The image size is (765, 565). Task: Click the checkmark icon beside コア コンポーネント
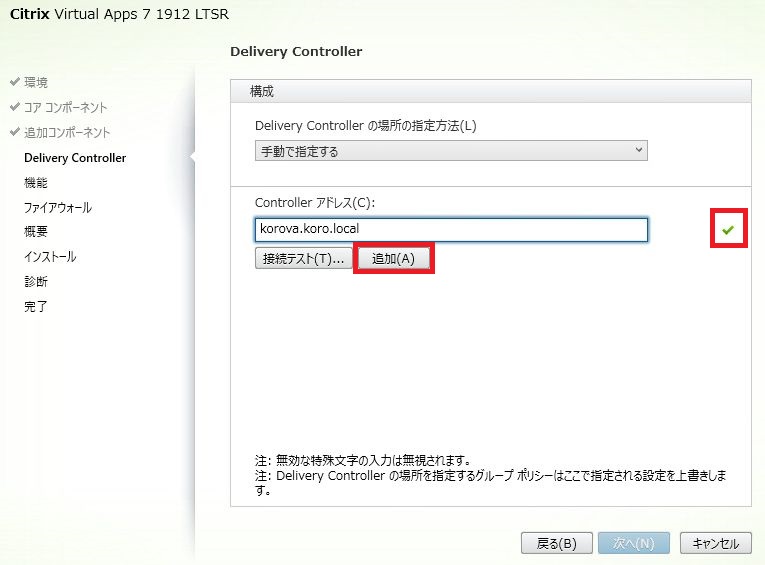click(x=15, y=107)
